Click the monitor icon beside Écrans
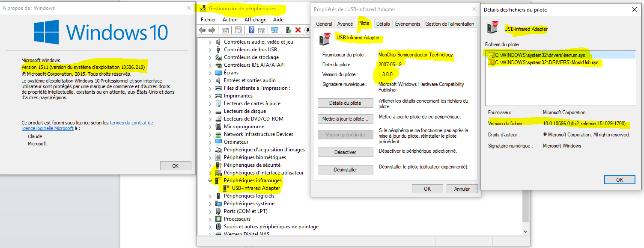This screenshot has width=644, height=248. 218,73
